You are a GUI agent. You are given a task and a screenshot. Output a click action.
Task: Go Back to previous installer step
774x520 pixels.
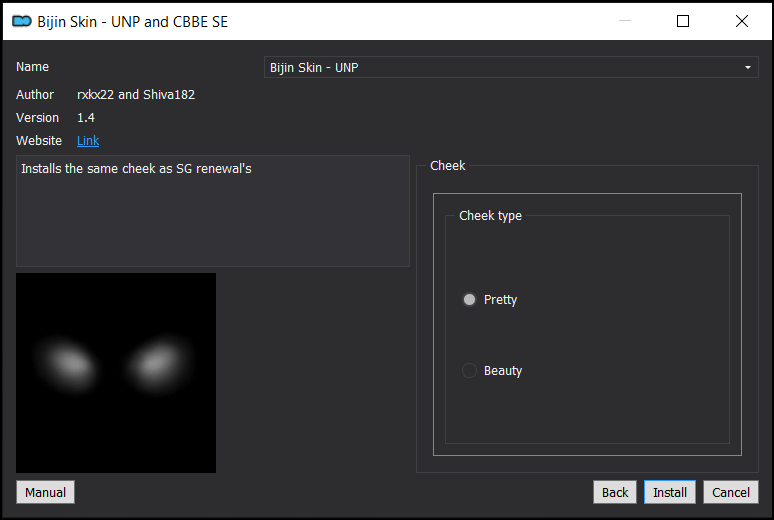coord(615,492)
